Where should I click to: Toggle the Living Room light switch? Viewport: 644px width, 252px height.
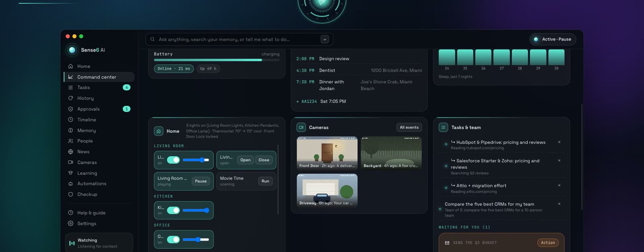point(173,160)
